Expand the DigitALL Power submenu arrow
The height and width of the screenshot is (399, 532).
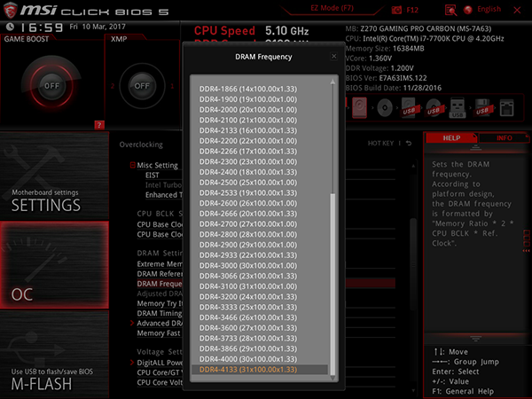[x=132, y=363]
